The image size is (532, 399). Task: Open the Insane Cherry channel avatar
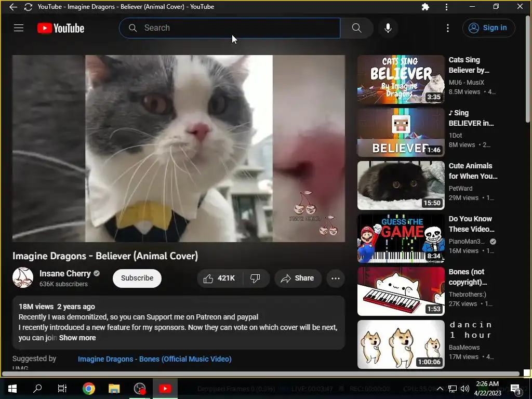pyautogui.click(x=23, y=277)
